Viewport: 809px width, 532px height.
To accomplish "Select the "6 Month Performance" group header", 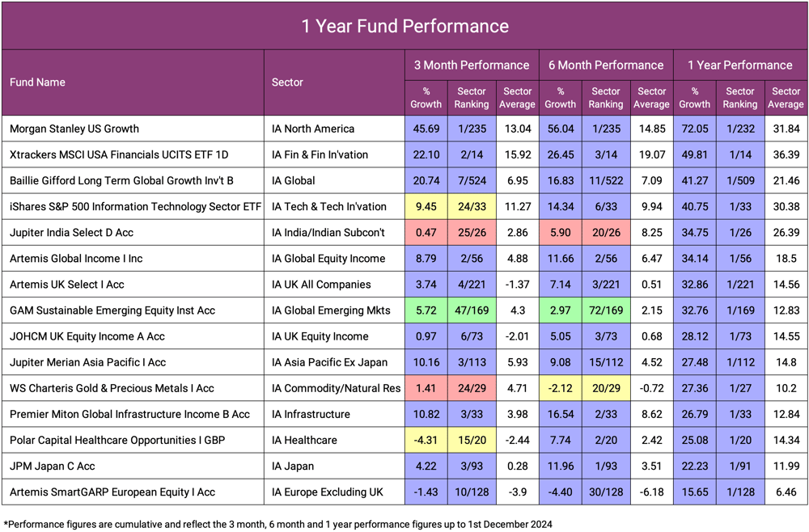I will tap(606, 65).
